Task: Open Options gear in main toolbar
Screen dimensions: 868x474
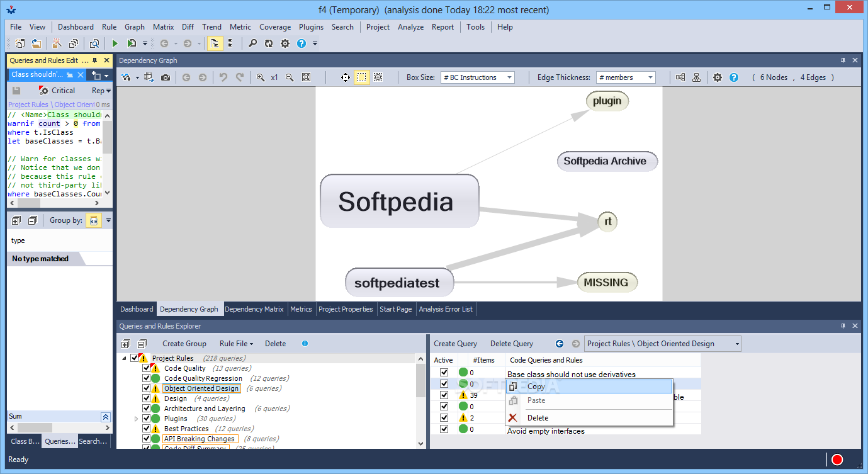Action: (285, 43)
